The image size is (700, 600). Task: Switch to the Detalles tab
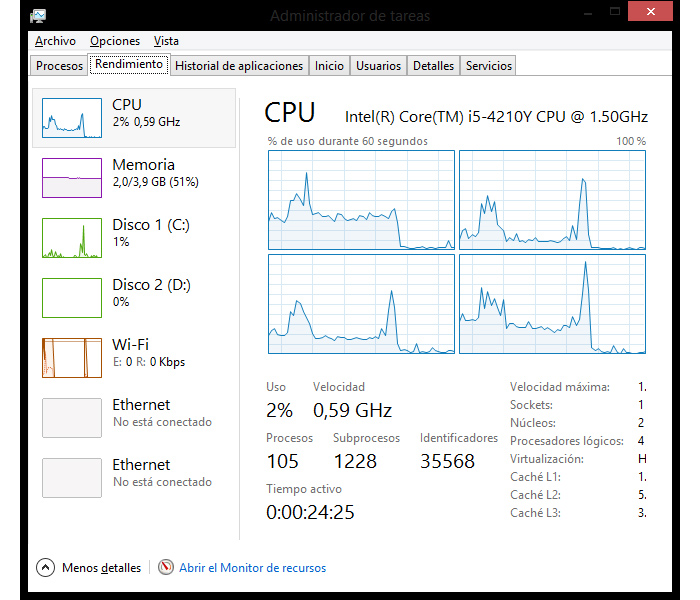click(433, 66)
